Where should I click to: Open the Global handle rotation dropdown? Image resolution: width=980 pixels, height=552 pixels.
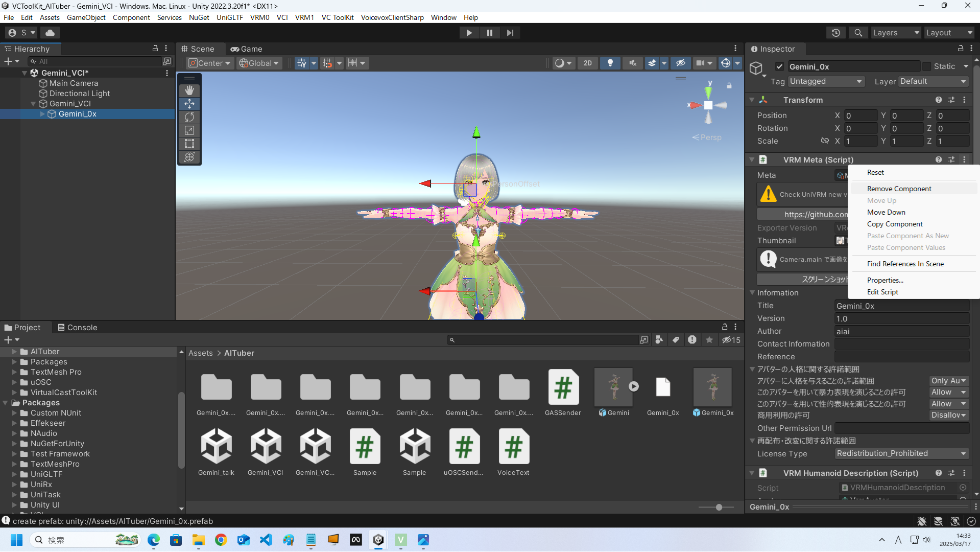[259, 63]
